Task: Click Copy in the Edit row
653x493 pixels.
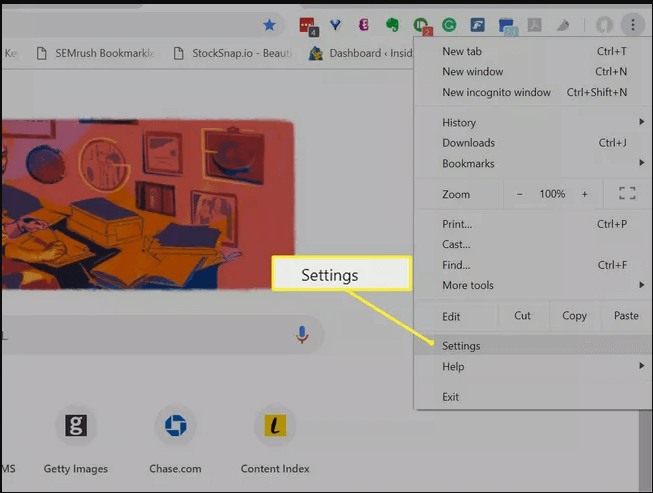Action: [x=574, y=316]
